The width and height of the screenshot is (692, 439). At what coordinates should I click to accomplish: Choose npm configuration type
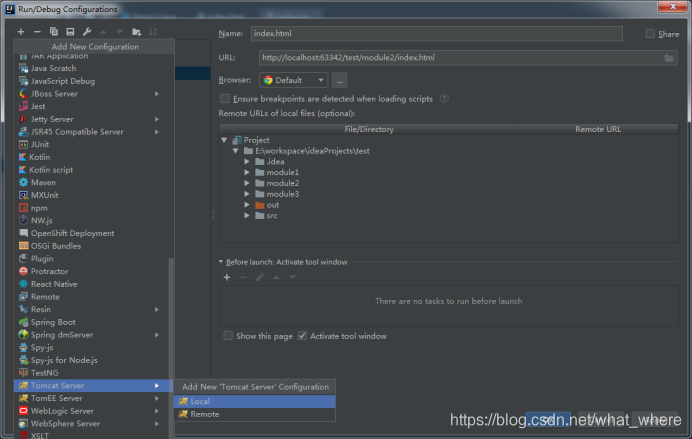click(x=94, y=208)
